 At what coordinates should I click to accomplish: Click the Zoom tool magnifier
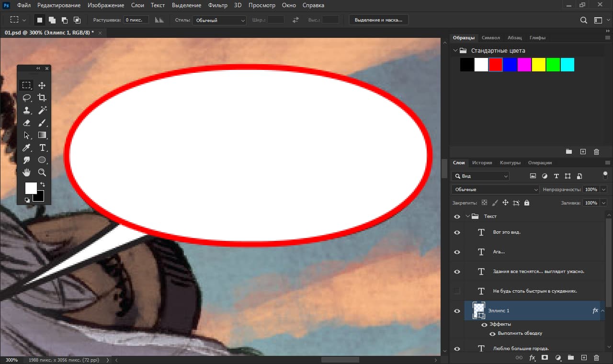pyautogui.click(x=42, y=172)
